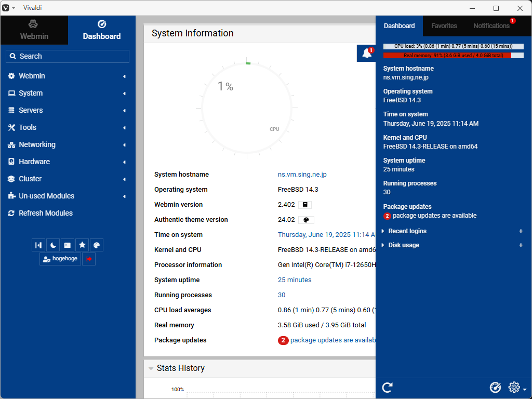Image resolution: width=532 pixels, height=399 pixels.
Task: Collapse the Stats History section
Action: (x=151, y=368)
